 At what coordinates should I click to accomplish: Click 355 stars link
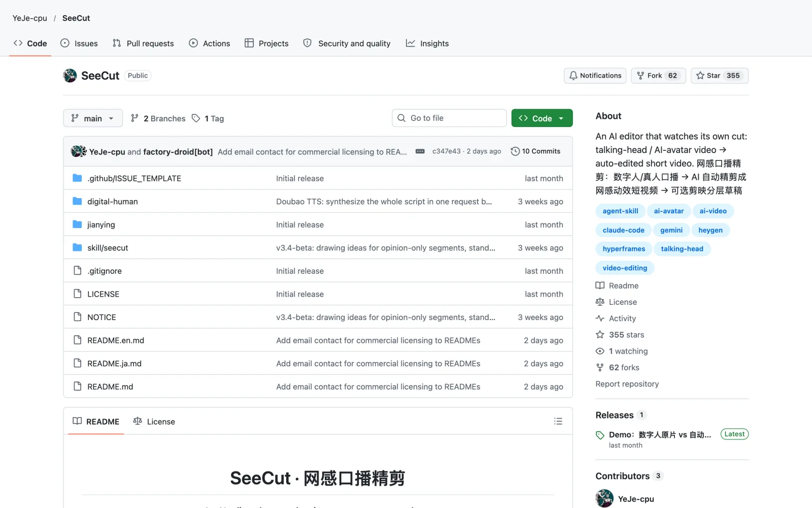pyautogui.click(x=620, y=335)
